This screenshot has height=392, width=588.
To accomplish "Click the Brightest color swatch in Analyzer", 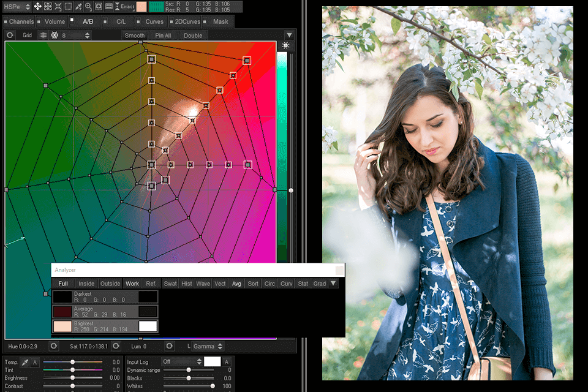I will pos(62,326).
